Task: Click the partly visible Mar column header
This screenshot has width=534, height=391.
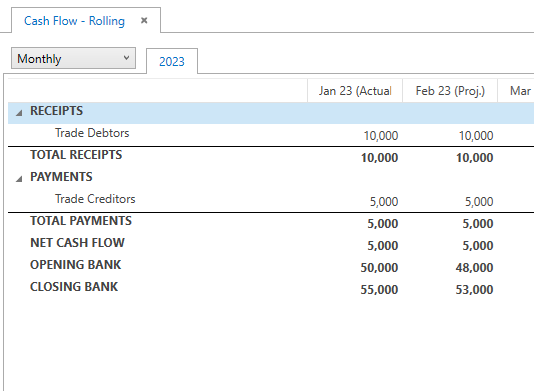Action: tap(516, 91)
